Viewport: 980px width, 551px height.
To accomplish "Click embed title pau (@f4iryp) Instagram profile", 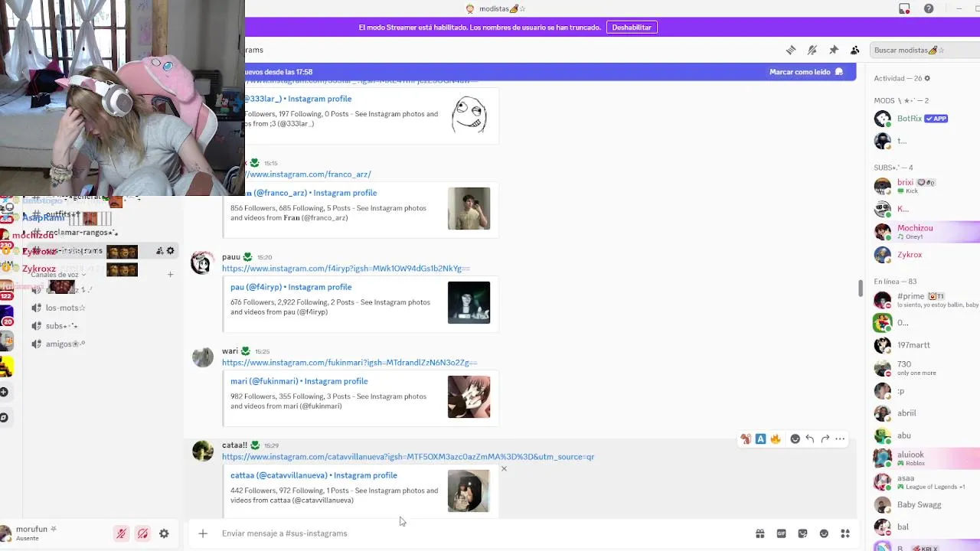I will pyautogui.click(x=291, y=287).
